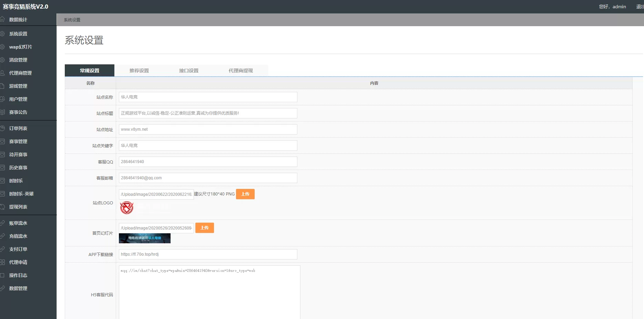644x319 pixels.
Task: Click the APP下载链接 input field
Action: (x=208, y=254)
